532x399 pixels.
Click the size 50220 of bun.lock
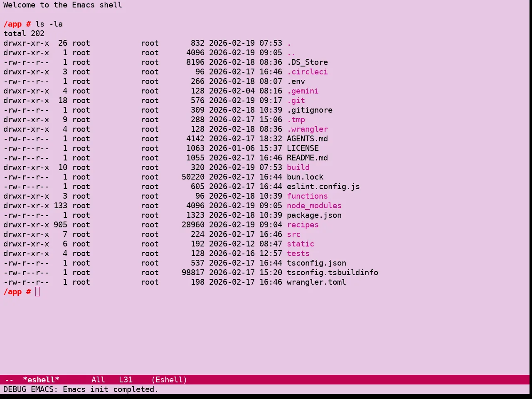tap(193, 177)
